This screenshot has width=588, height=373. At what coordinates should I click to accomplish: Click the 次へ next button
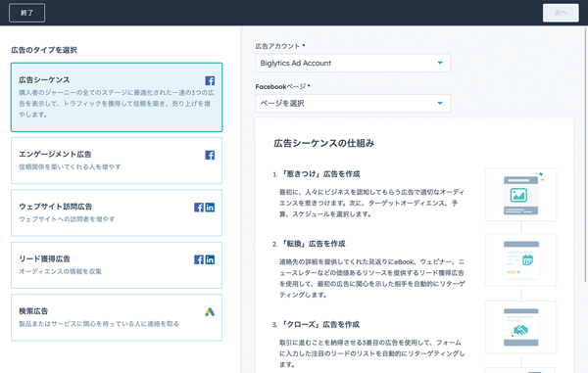pos(561,13)
